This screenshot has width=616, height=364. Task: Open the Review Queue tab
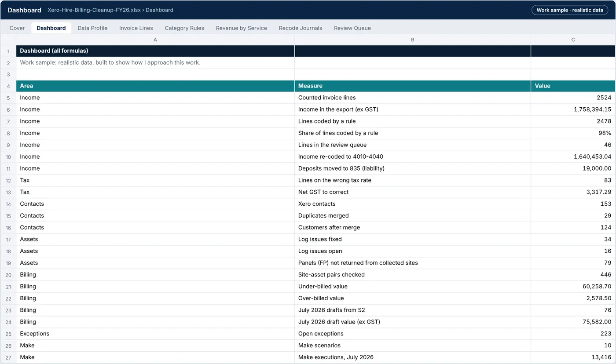(352, 28)
